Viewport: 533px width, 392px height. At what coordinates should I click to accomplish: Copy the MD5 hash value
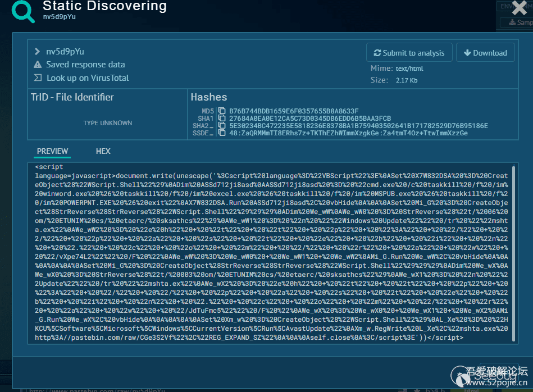(222, 111)
